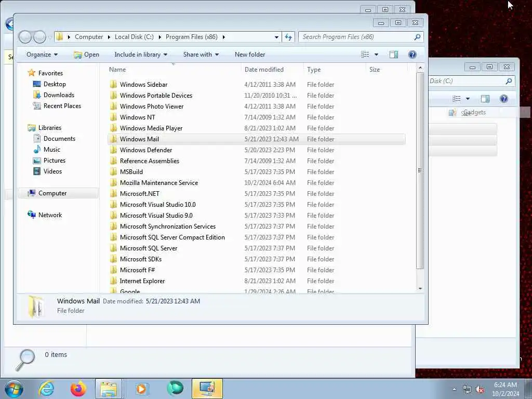Click the vertical scrollbar thumb in file list
Image resolution: width=532 pixels, height=399 pixels.
420,170
